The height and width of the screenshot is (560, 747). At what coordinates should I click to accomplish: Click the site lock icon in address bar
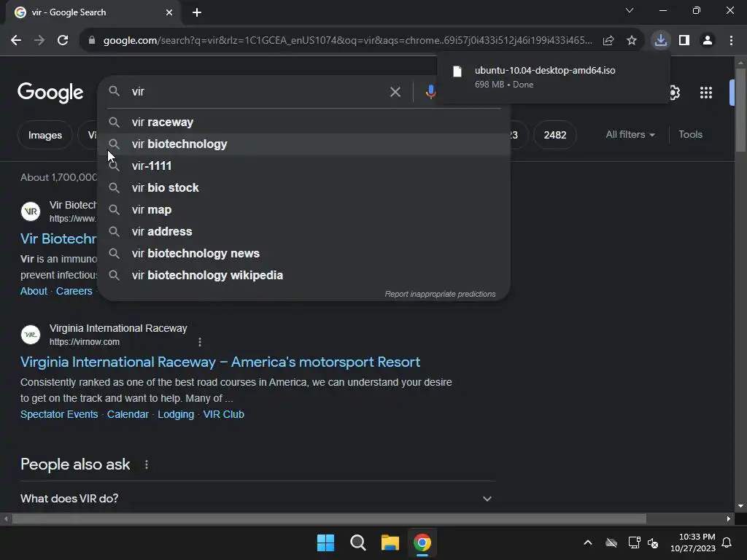tap(92, 41)
